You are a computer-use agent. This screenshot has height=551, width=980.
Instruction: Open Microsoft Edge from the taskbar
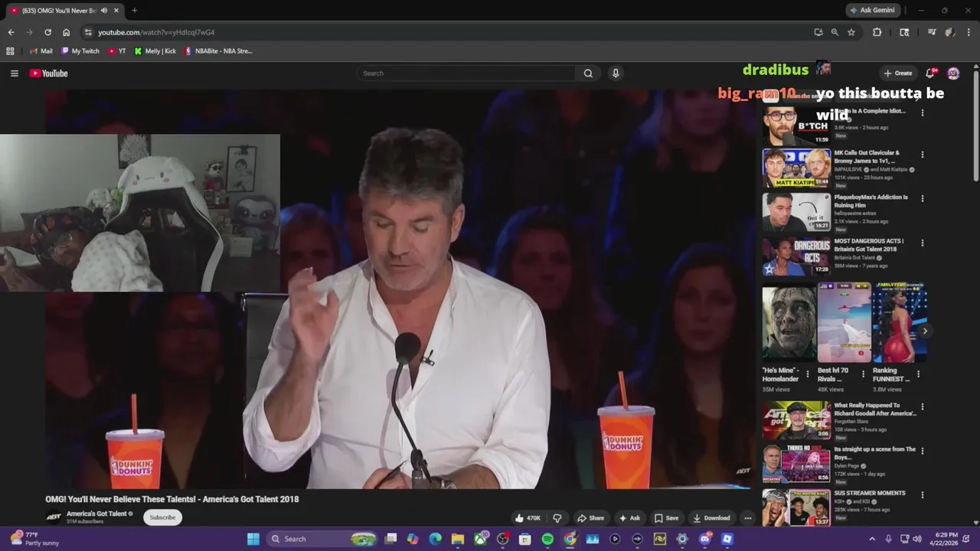[435, 539]
